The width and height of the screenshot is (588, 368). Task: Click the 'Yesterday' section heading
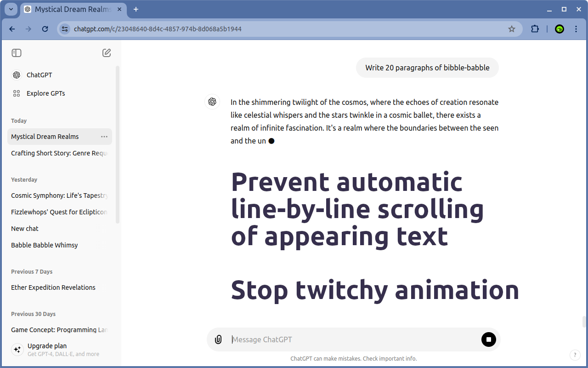click(x=24, y=180)
